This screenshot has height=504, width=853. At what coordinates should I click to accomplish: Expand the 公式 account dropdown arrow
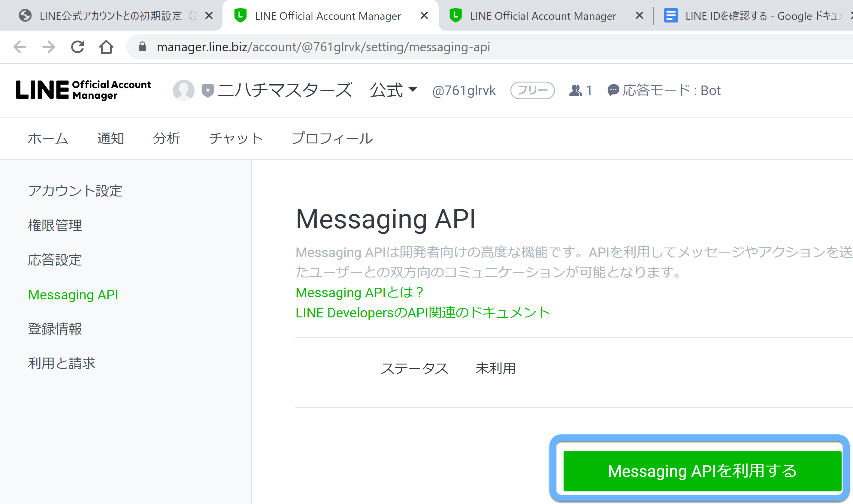pyautogui.click(x=413, y=89)
